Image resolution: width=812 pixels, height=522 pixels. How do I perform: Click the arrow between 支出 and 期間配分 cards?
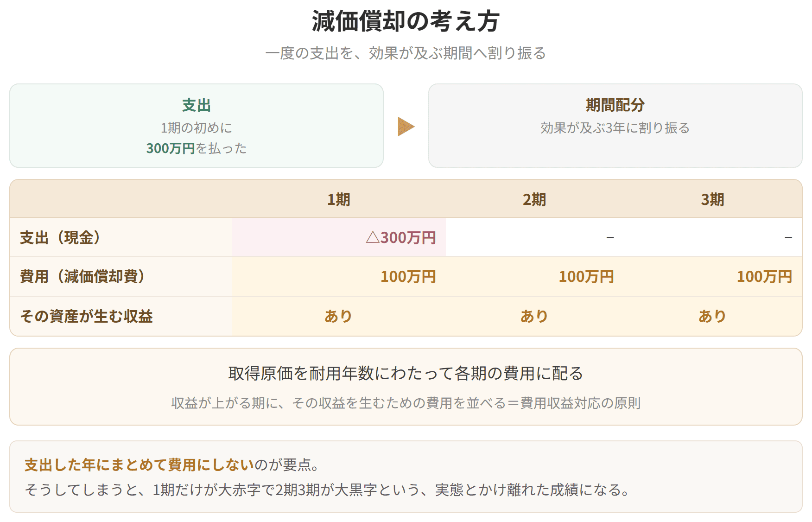(x=406, y=127)
